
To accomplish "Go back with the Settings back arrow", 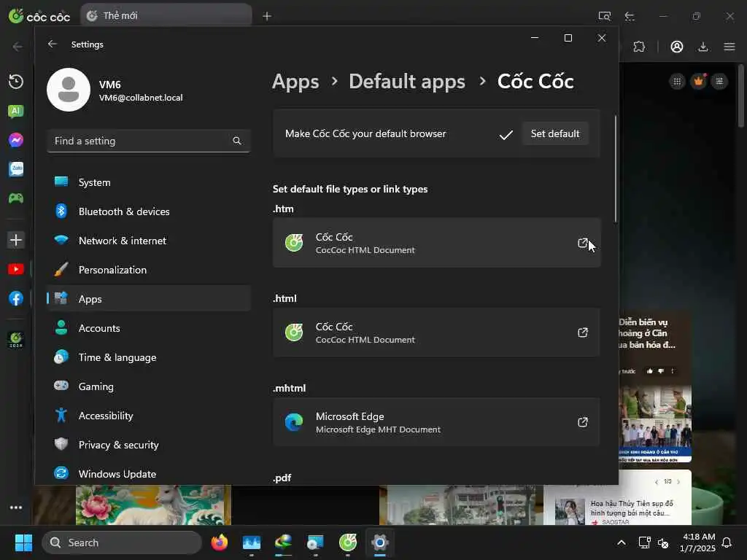I will tap(53, 44).
